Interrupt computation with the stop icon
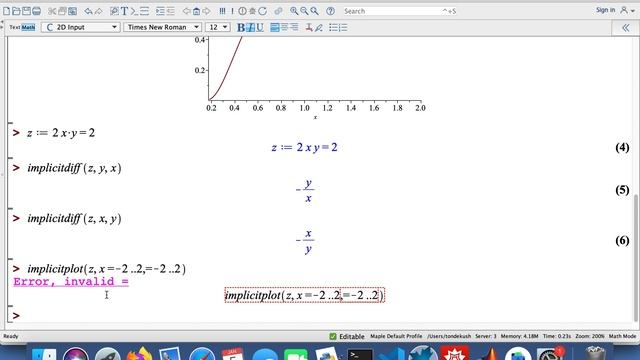Screen dimensions: 640x360 (242, 11)
